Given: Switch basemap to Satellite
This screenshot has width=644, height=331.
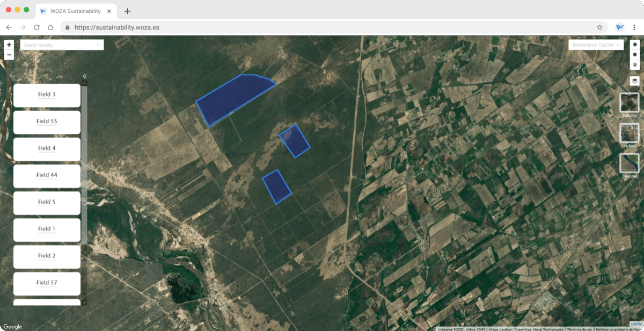Looking at the screenshot, I should point(630,103).
